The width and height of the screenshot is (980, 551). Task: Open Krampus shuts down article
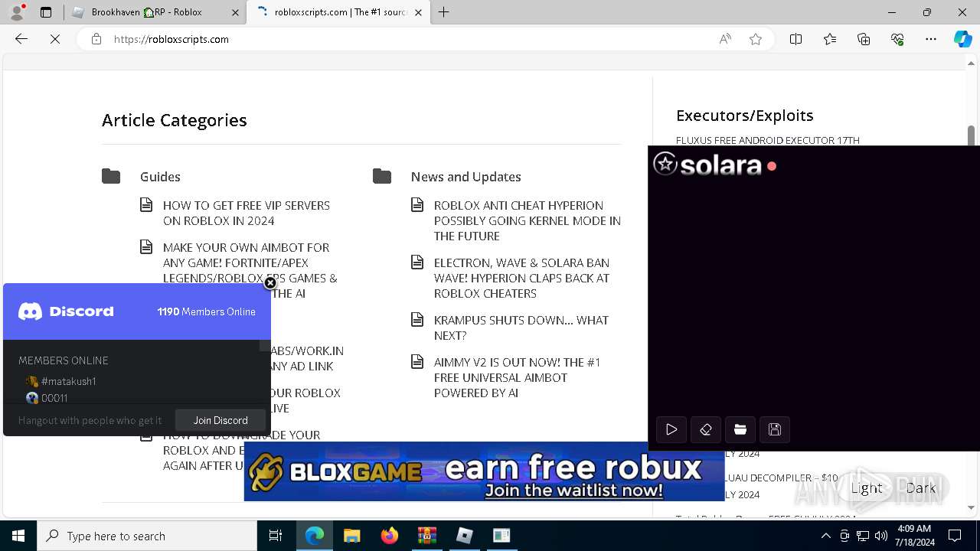[521, 328]
